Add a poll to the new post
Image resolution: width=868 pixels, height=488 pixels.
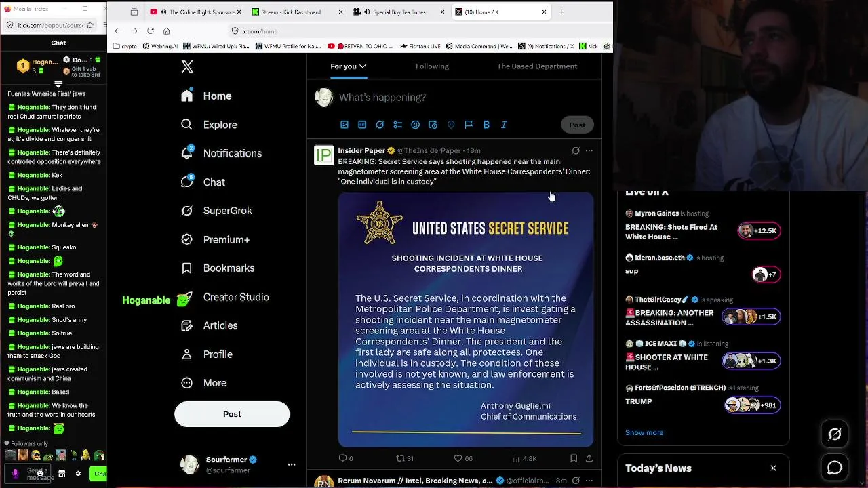tap(397, 125)
